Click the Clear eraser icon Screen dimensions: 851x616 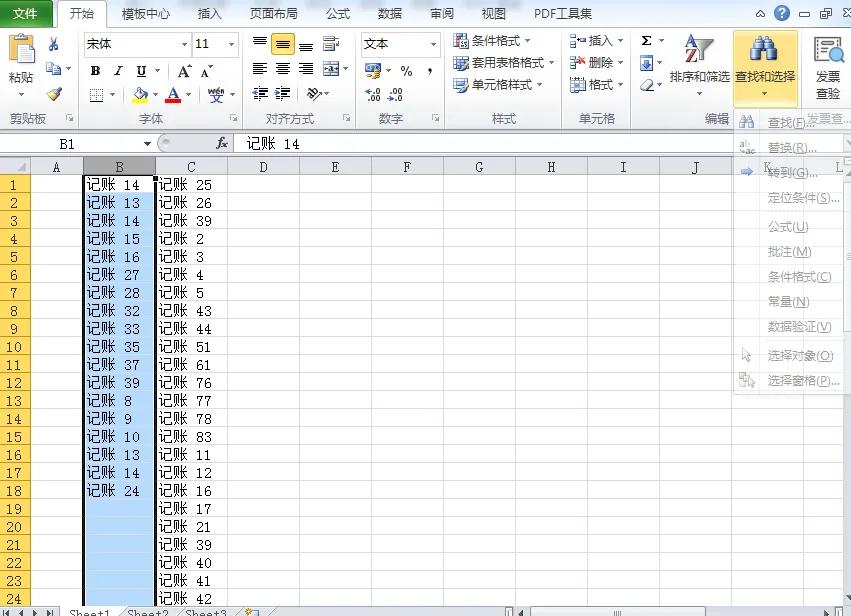(646, 85)
